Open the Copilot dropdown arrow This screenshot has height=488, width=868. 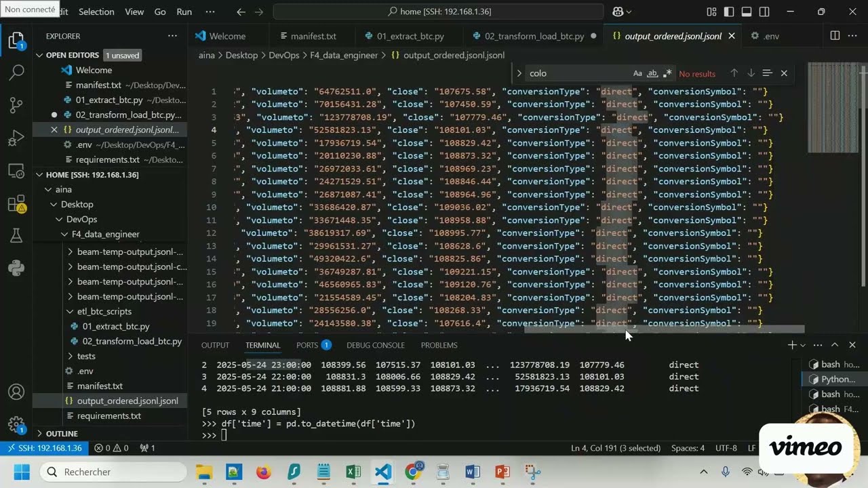pos(629,12)
